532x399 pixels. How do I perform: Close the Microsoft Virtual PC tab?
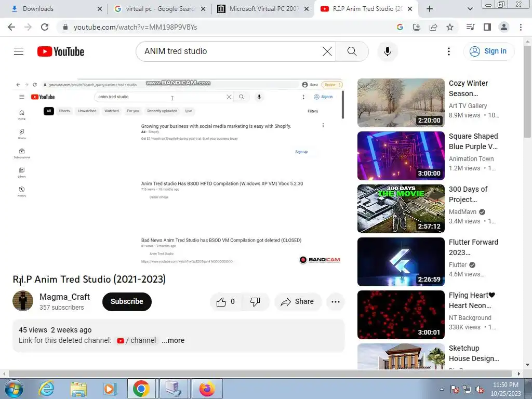click(307, 9)
